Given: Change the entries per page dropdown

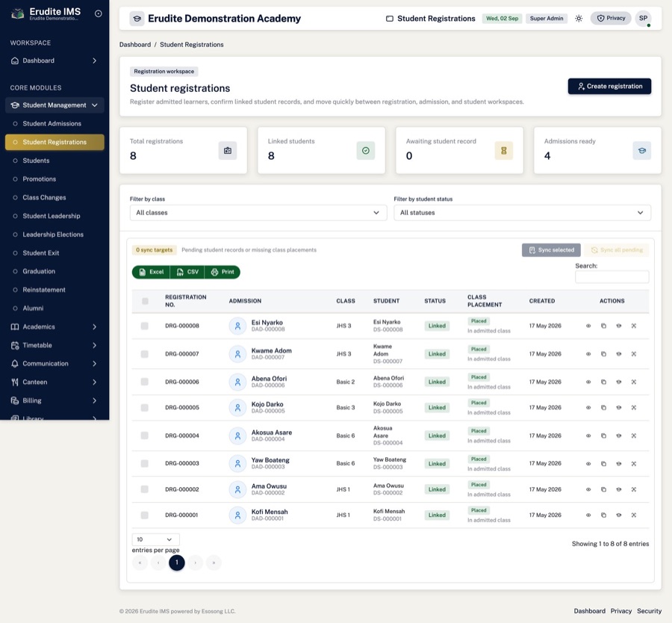Looking at the screenshot, I should click(x=155, y=539).
